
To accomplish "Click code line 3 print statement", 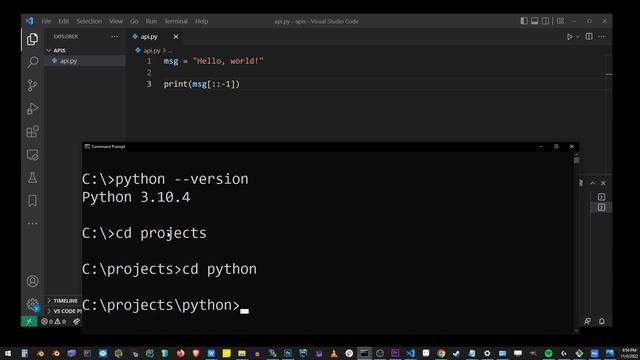I will click(202, 84).
